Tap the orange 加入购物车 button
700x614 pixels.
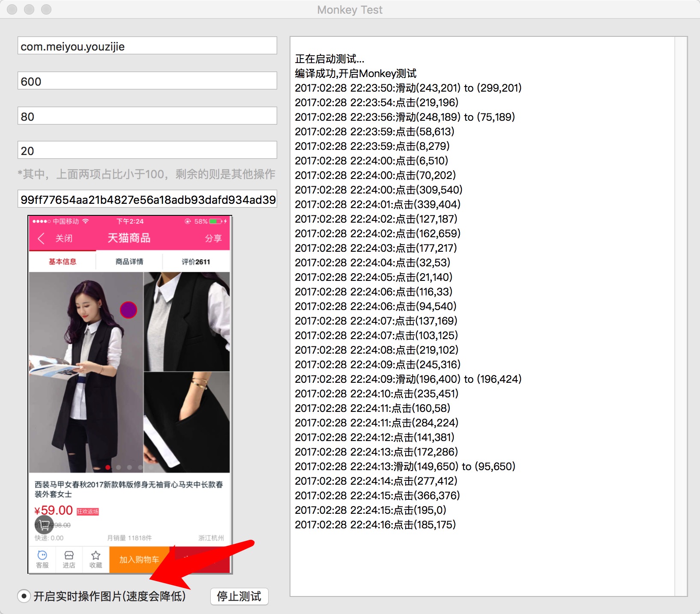pos(140,559)
